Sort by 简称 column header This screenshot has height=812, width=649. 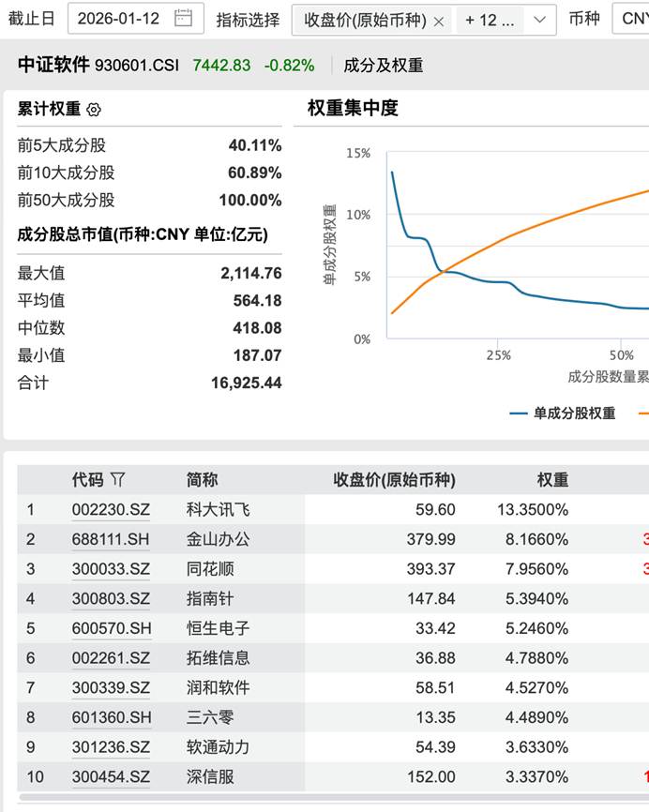click(202, 479)
